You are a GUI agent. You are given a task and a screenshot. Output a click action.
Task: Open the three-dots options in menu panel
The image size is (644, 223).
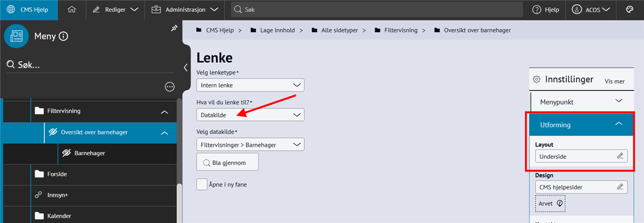coord(170,86)
